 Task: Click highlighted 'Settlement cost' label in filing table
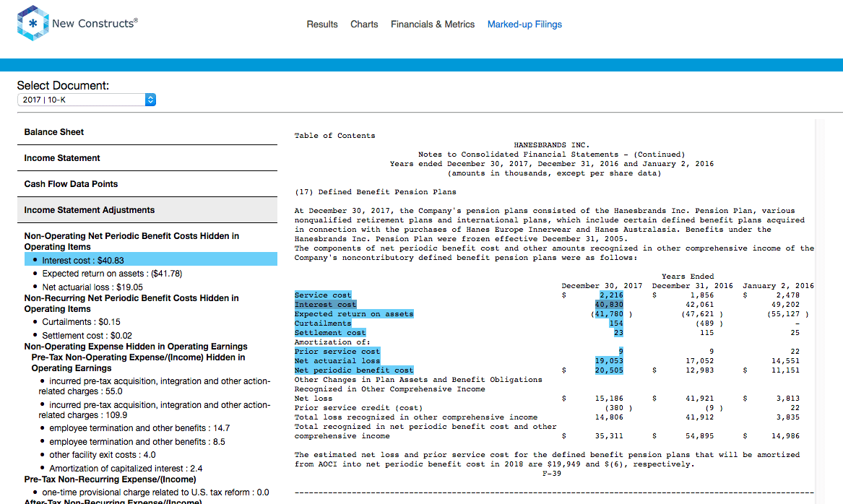pyautogui.click(x=329, y=333)
